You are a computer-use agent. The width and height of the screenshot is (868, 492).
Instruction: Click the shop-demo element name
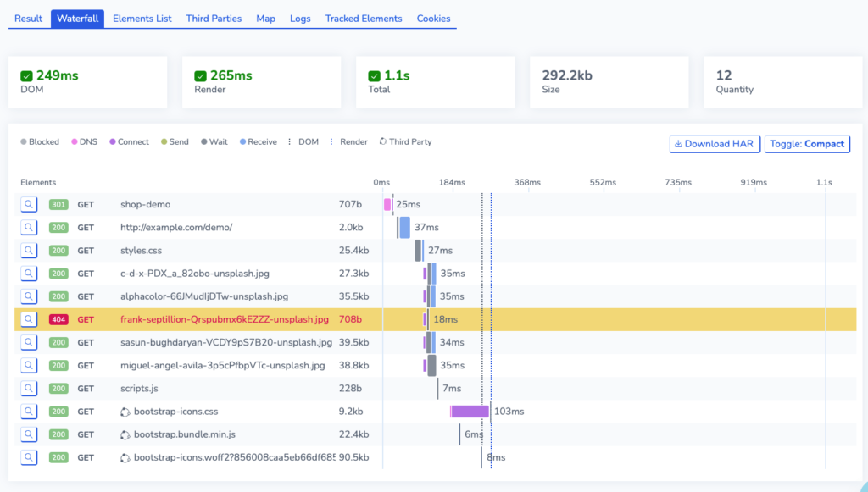tap(146, 205)
